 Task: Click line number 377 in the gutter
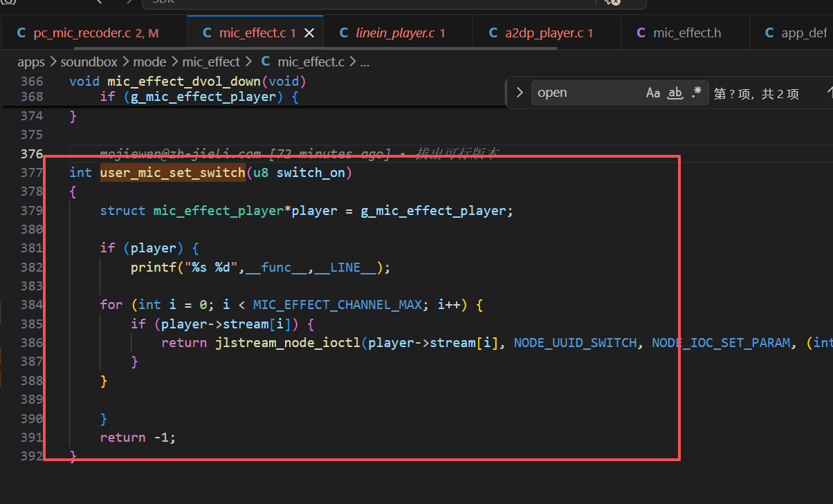point(32,173)
